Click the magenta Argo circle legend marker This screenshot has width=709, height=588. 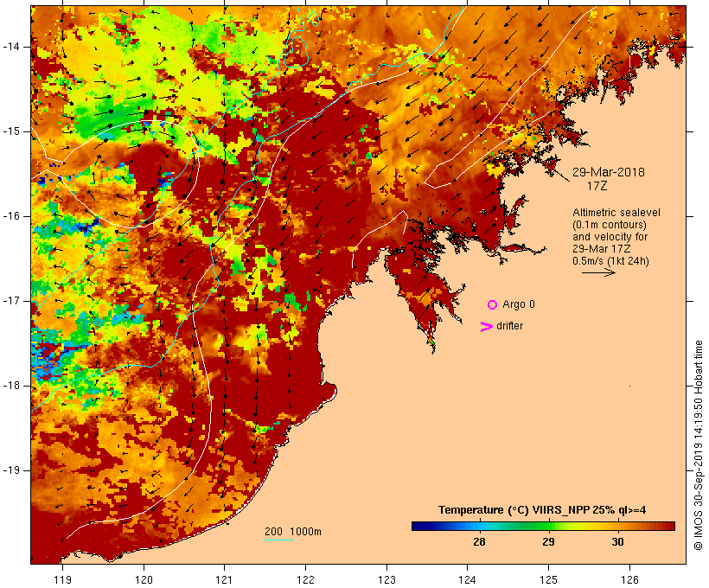[493, 305]
